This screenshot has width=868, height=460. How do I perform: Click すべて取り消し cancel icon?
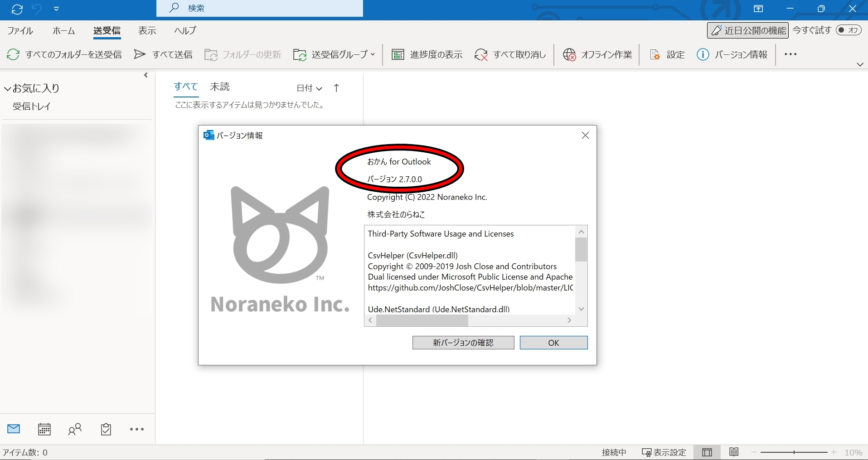481,55
